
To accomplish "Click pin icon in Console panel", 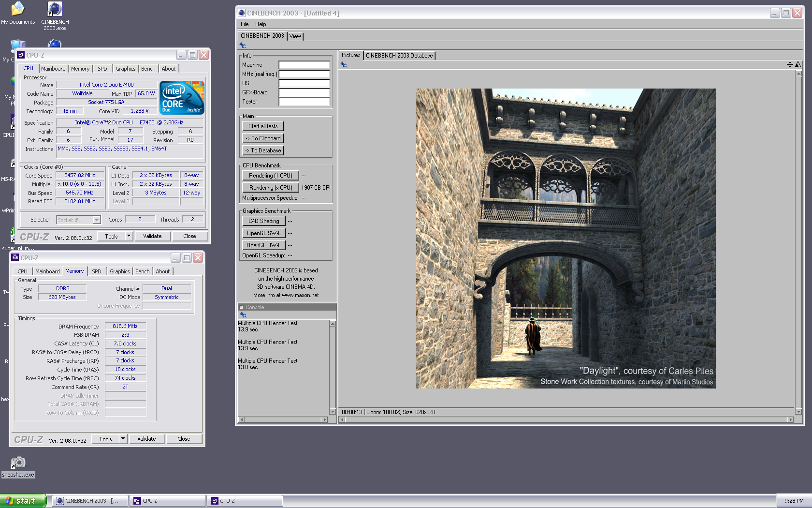I will pos(243,314).
